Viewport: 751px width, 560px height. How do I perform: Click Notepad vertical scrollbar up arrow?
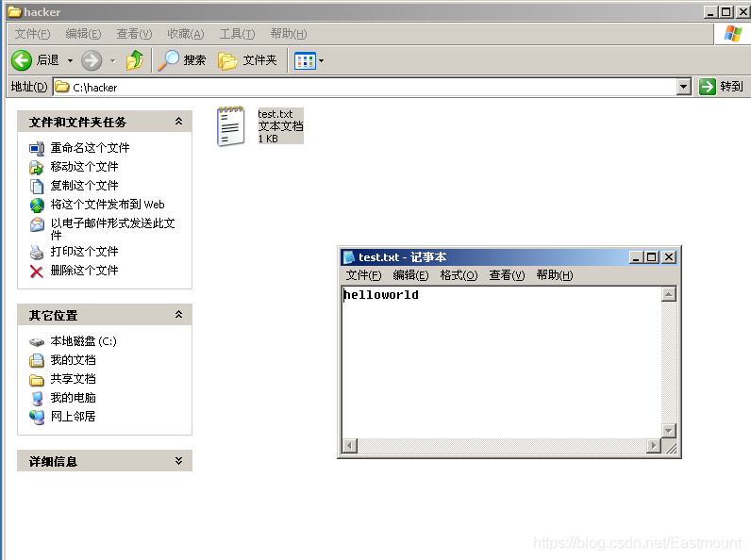[x=669, y=294]
